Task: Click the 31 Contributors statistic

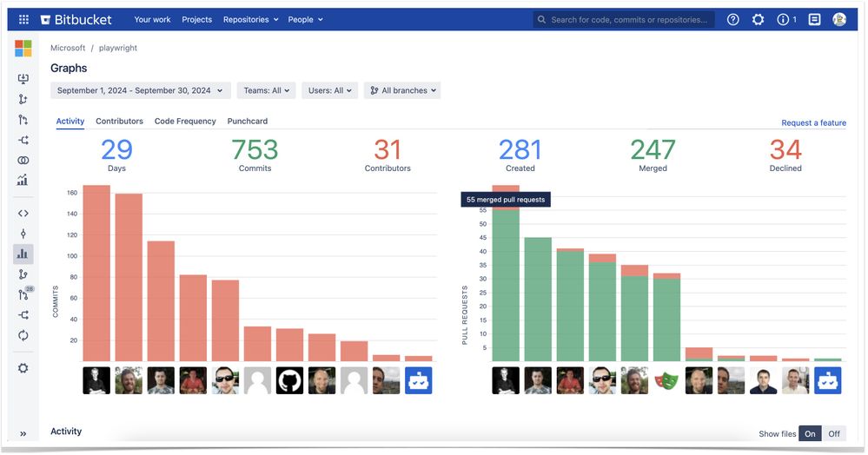Action: (388, 155)
